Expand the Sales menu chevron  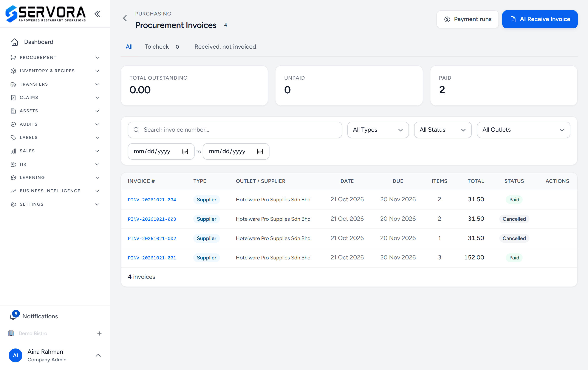pos(97,151)
